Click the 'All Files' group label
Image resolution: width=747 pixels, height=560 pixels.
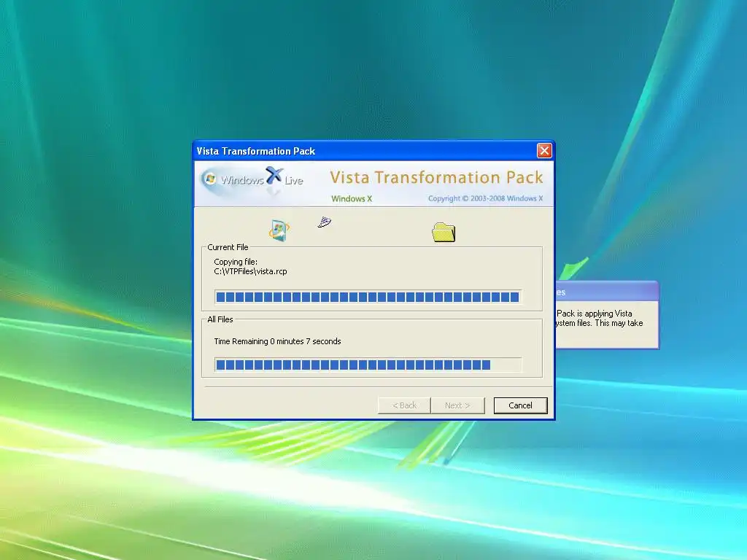[x=220, y=319]
